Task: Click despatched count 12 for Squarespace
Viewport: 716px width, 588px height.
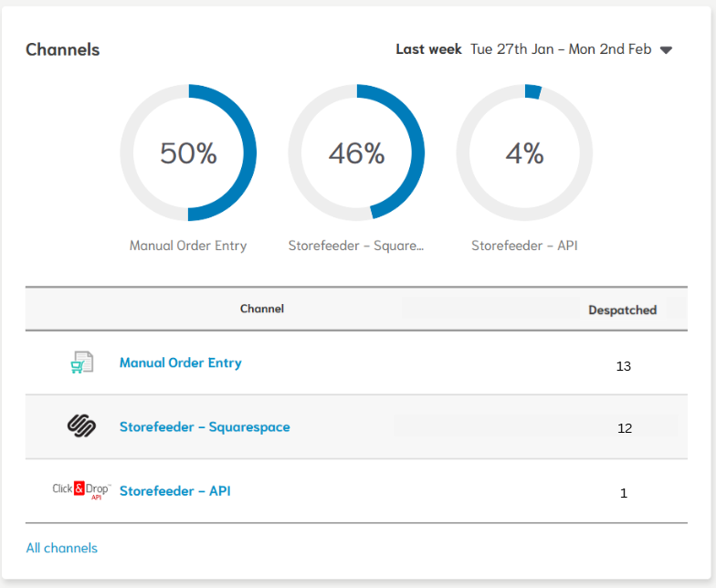Action: pyautogui.click(x=624, y=427)
